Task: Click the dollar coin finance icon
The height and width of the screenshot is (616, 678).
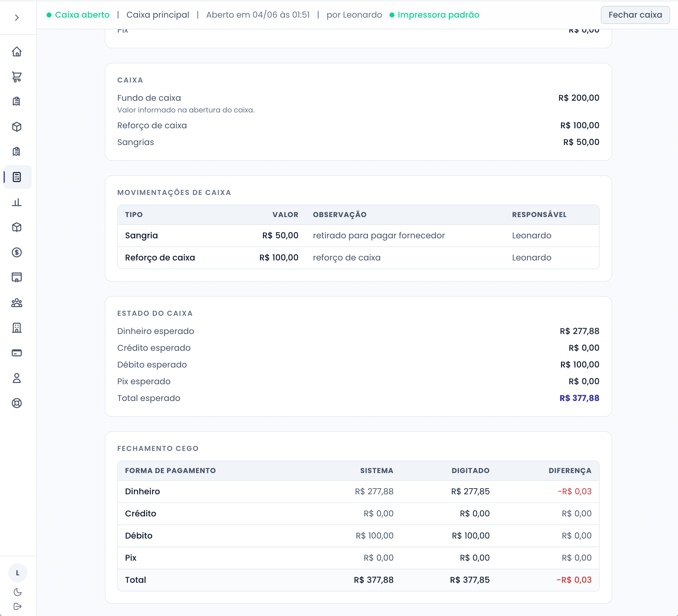Action: [17, 252]
